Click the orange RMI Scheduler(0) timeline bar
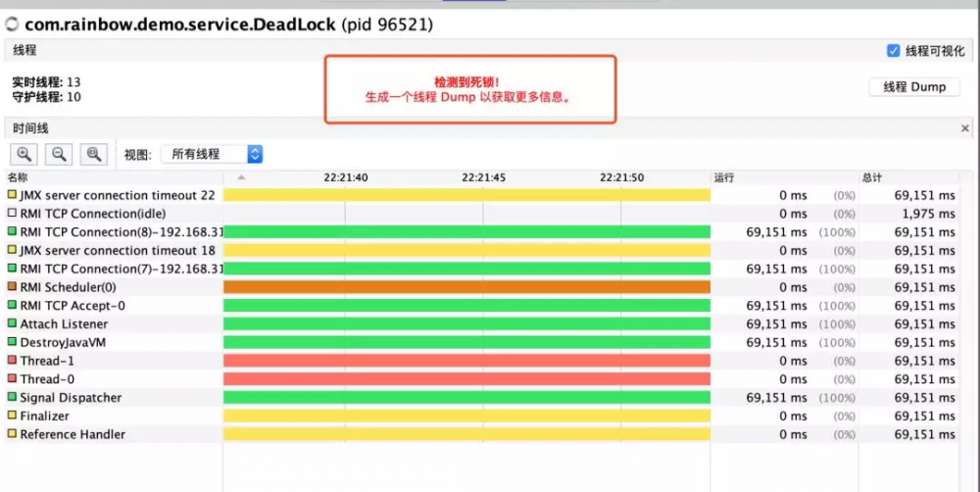The height and width of the screenshot is (492, 980). pyautogui.click(x=466, y=287)
